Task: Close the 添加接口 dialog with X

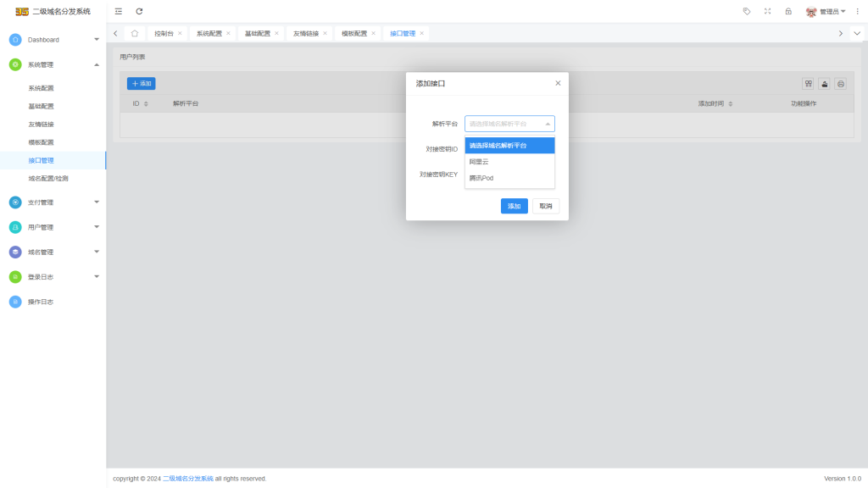Action: pyautogui.click(x=558, y=83)
